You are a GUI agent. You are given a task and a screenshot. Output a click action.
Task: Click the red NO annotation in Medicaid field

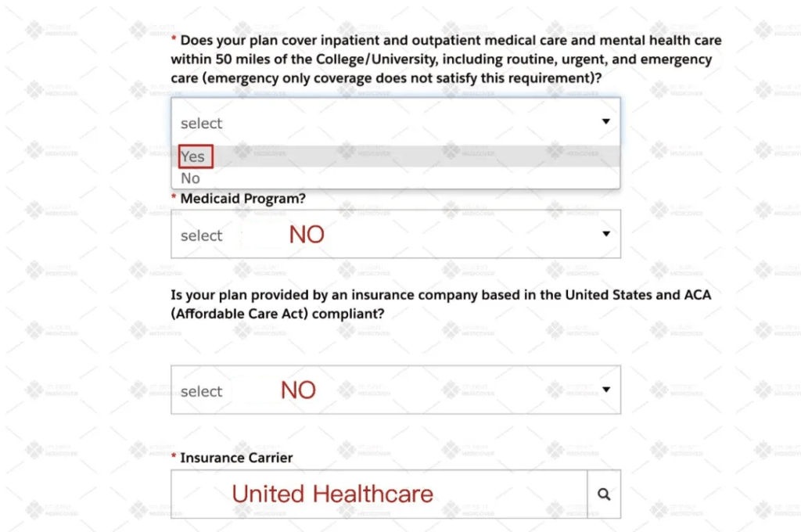point(307,235)
